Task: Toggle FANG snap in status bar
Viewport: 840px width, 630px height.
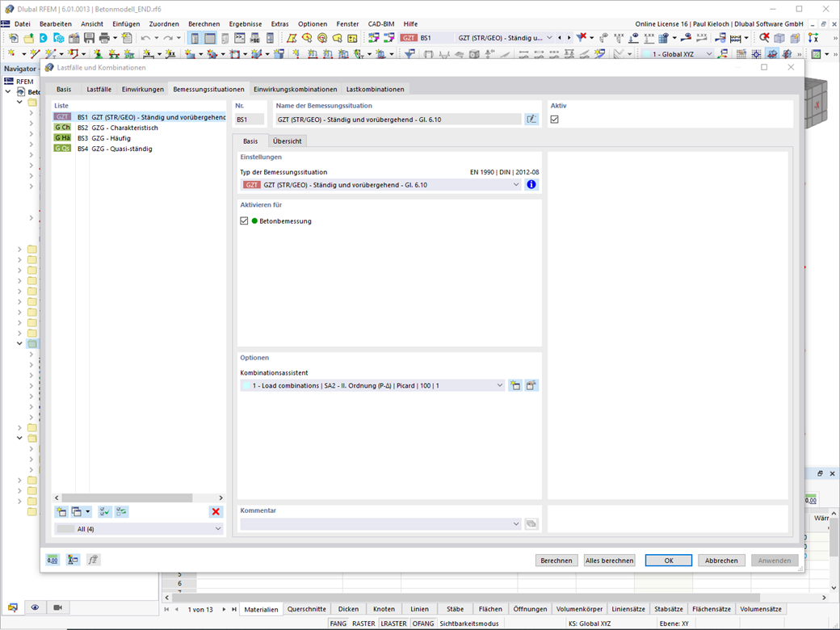Action: [x=338, y=624]
